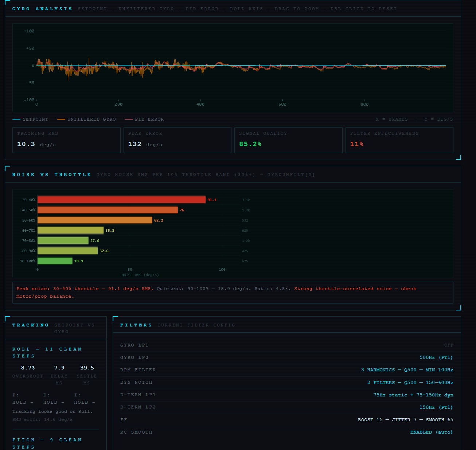Viewport: 476px width, 450px height.
Task: Click the Filter Effectiveness 11% card
Action: click(399, 140)
